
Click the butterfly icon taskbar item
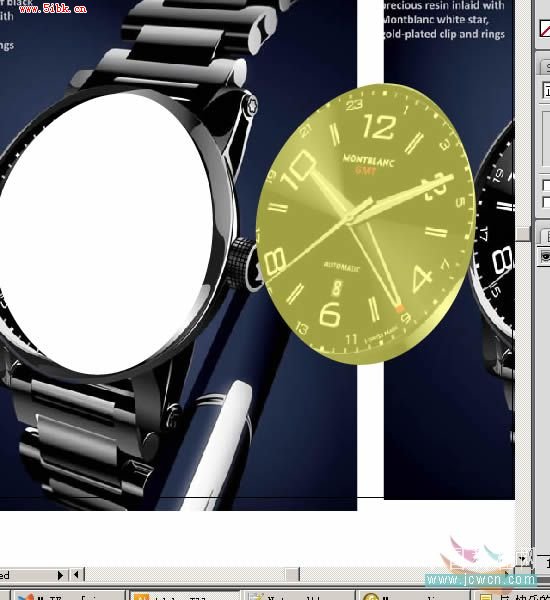[x=69, y=595]
